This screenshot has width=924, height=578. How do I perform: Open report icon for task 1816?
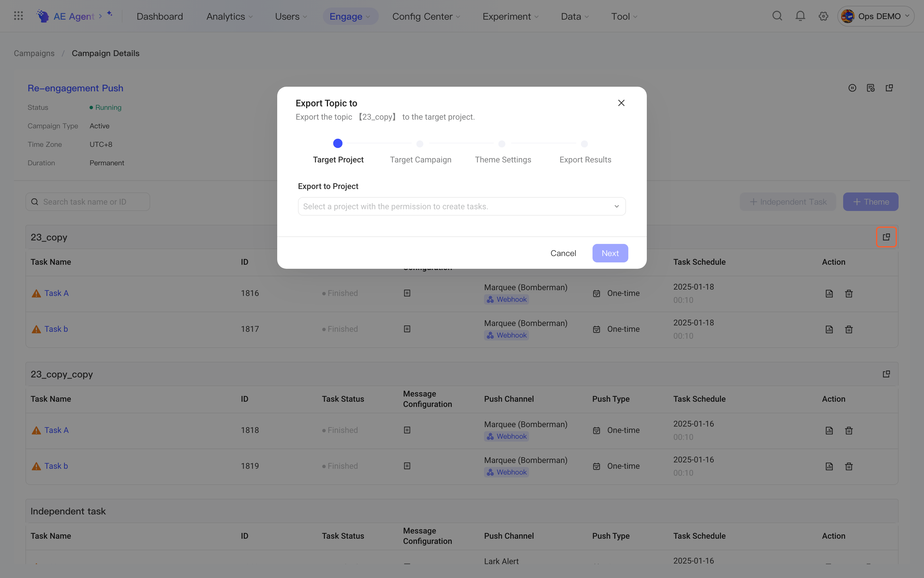[x=829, y=294]
